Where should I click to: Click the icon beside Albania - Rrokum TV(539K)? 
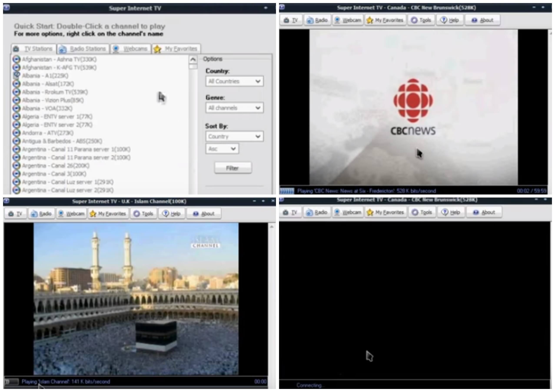point(16,92)
